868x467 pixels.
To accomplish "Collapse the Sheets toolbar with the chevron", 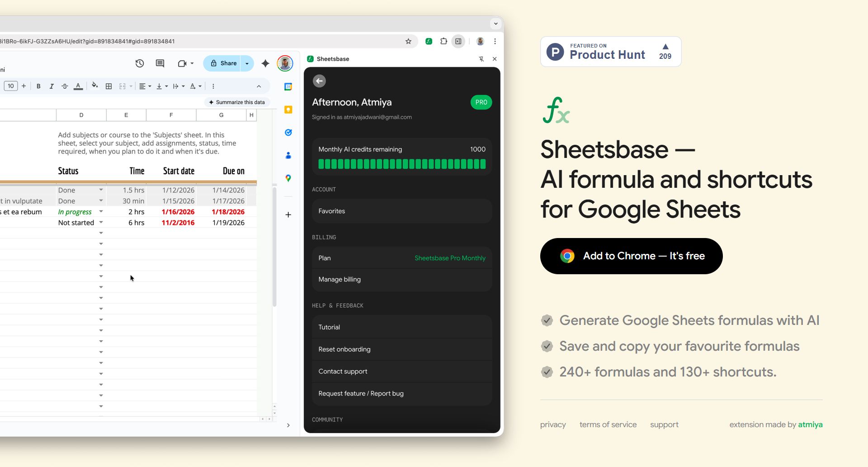I will point(259,86).
